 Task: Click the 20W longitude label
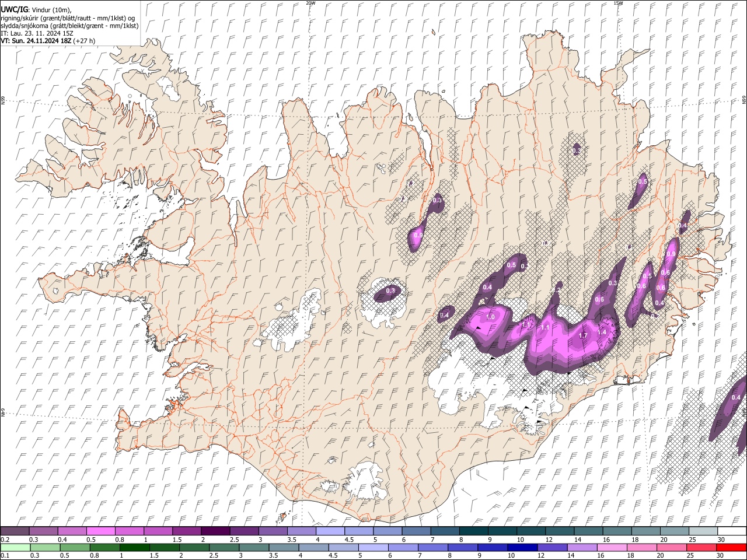coord(310,3)
